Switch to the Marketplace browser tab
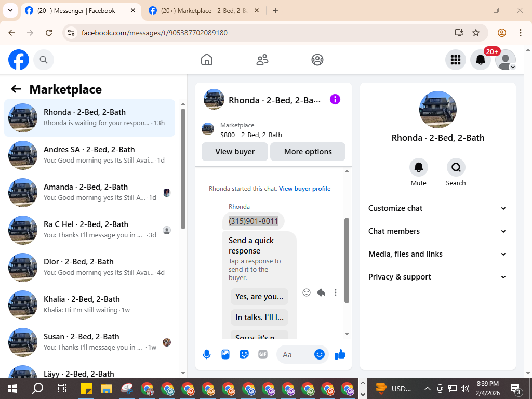 (204, 11)
